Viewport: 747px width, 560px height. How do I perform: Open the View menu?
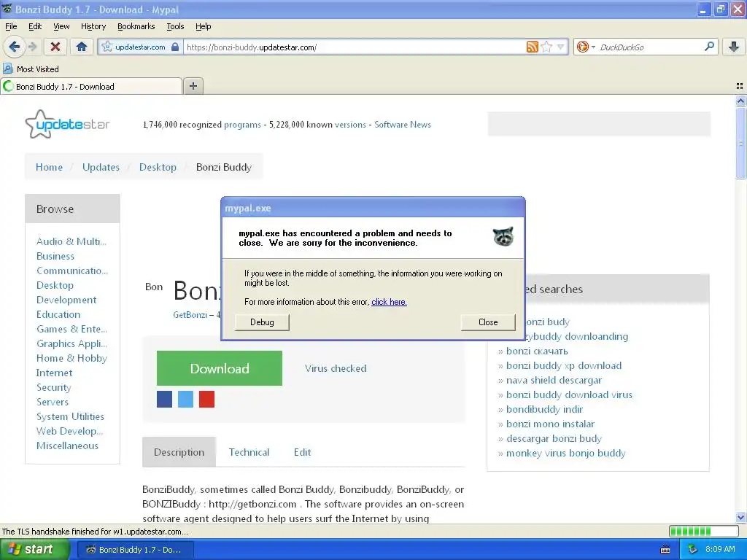[61, 26]
